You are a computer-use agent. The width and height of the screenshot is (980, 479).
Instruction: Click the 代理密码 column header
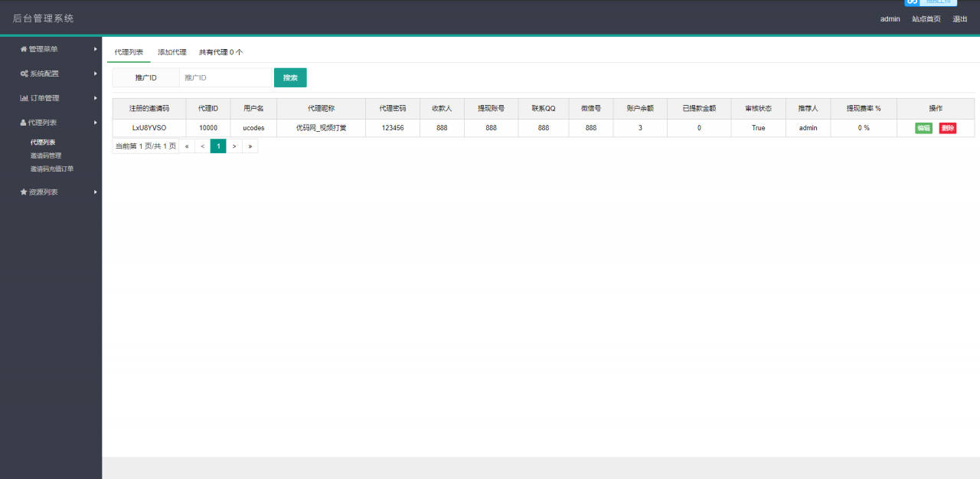pyautogui.click(x=393, y=109)
